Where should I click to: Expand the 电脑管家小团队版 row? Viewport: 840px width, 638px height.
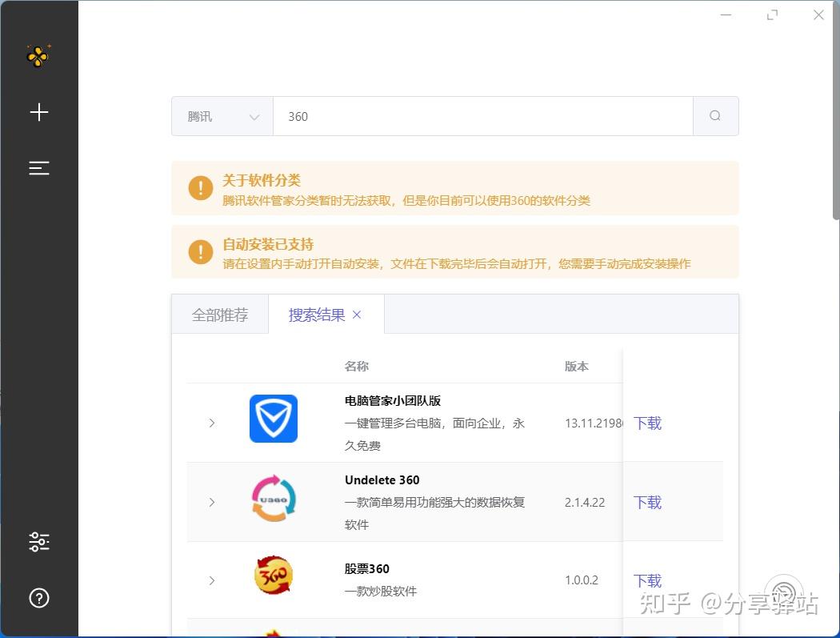tap(212, 423)
